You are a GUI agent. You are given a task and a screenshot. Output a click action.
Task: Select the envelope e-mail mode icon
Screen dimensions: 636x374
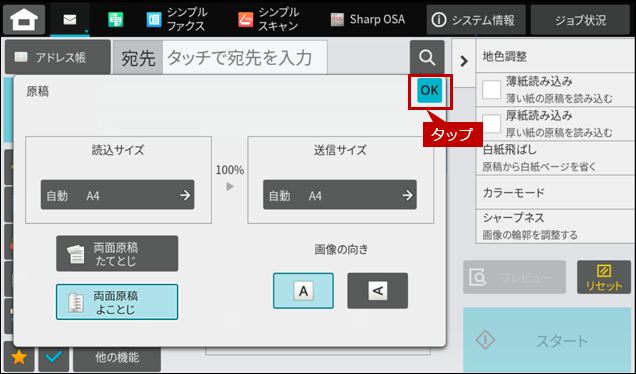point(70,19)
